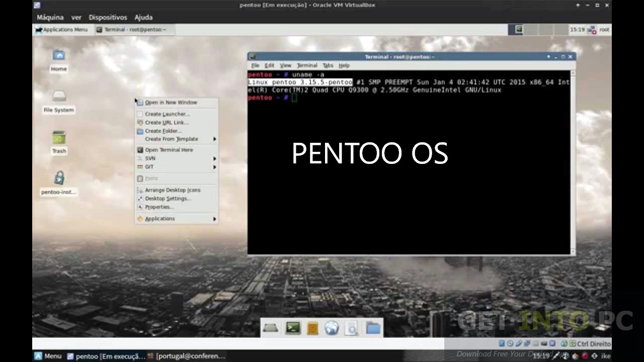Click the terminal window's vertical scrollbar
Screen dimensions: 644x362
(x=573, y=162)
